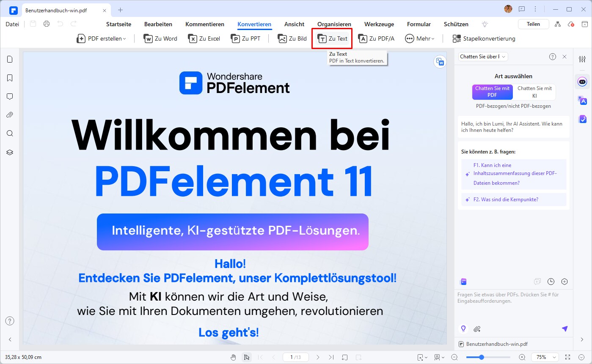The width and height of the screenshot is (592, 364).
Task: Click the Zu PDF/A option
Action: [x=377, y=38]
